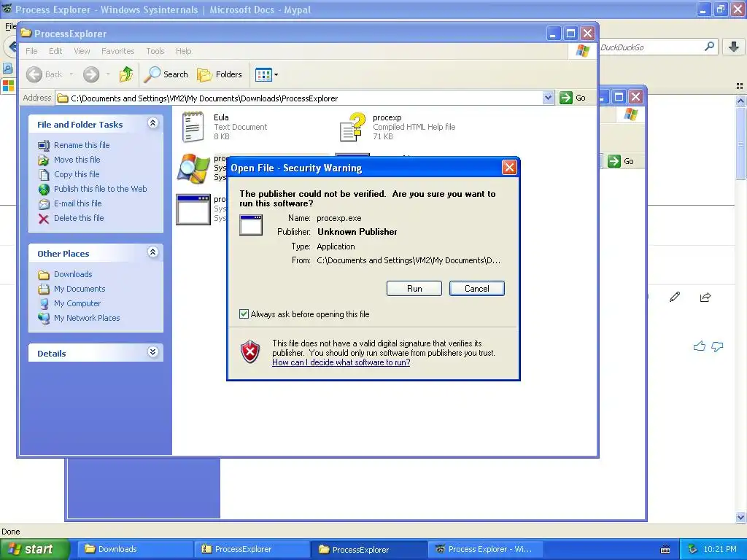Viewport: 747px width, 560px height.
Task: Click the procexp.exe application icon in dialog
Action: coord(251,225)
